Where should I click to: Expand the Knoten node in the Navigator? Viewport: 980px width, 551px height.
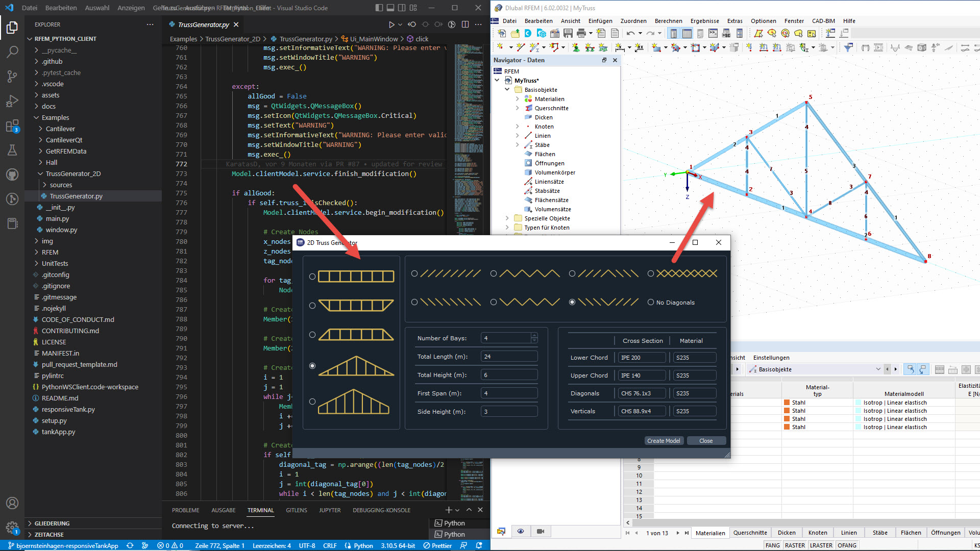(518, 126)
